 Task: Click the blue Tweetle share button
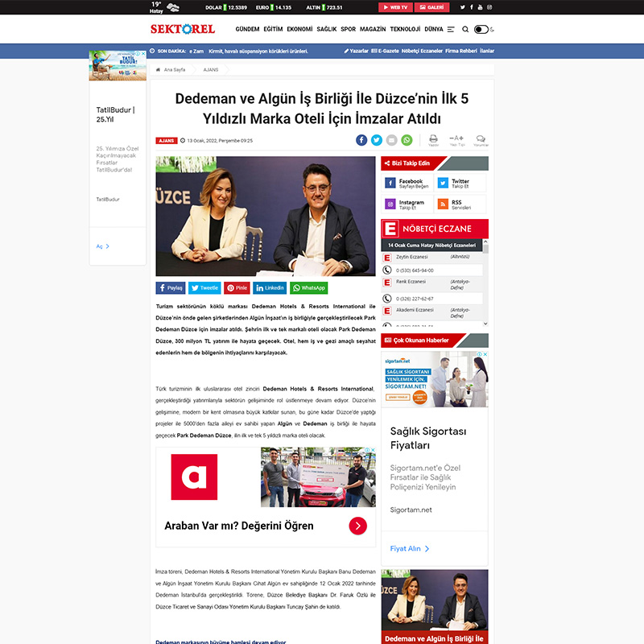point(204,287)
